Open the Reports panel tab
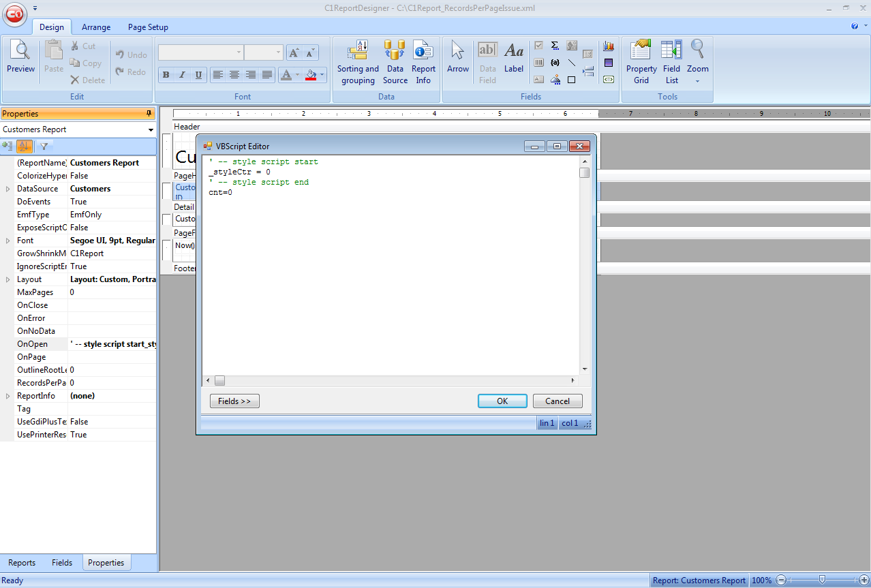Viewport: 871px width, 588px height. [22, 563]
